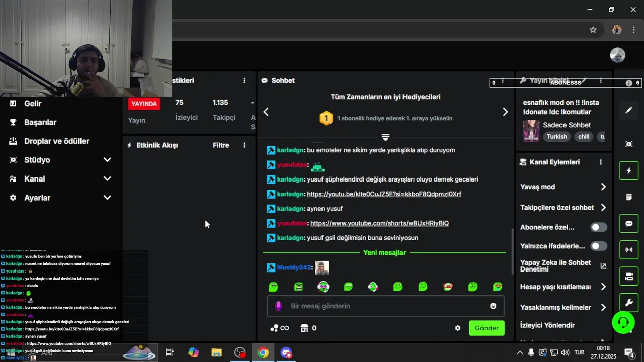Open Discord in taskbar
Viewport: 644px width, 362px height.
tap(286, 353)
